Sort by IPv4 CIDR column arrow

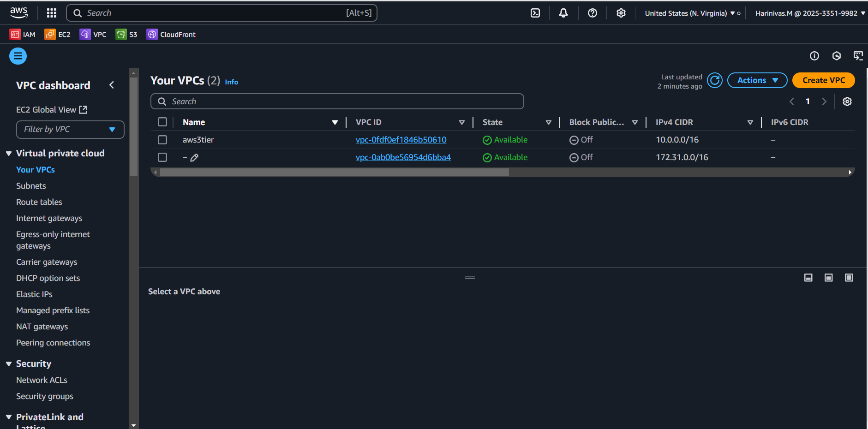750,122
